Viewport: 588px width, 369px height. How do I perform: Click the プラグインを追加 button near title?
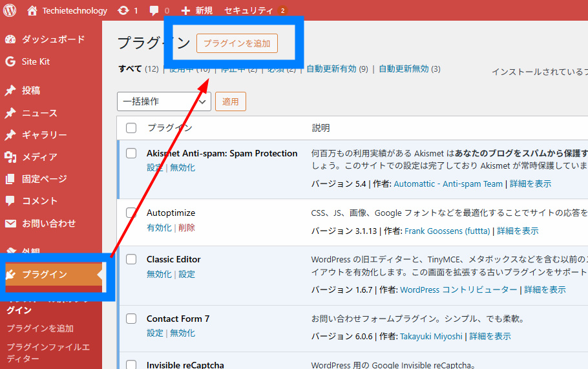coord(237,43)
